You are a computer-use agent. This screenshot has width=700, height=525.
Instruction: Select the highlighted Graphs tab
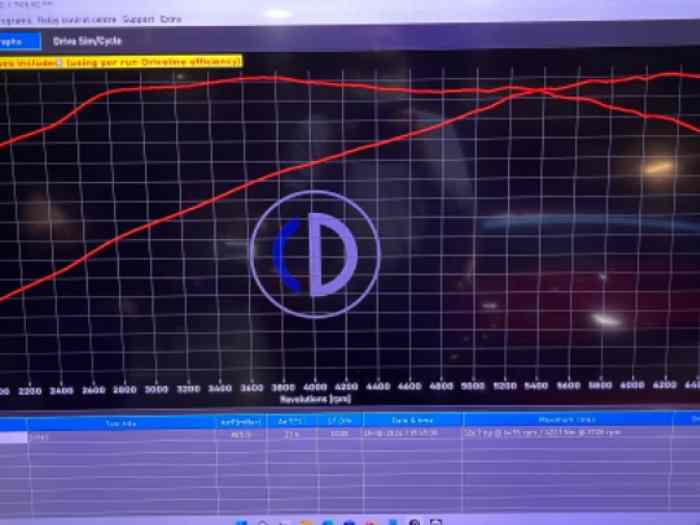coord(20,42)
